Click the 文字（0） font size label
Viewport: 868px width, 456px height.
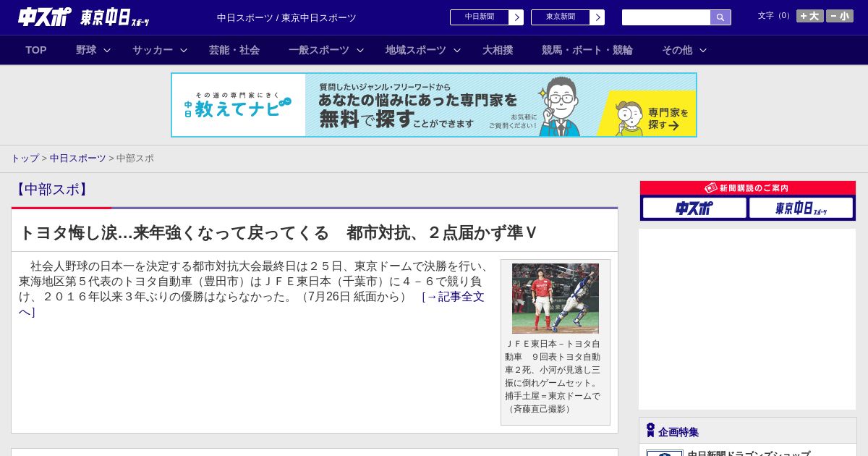click(x=775, y=16)
